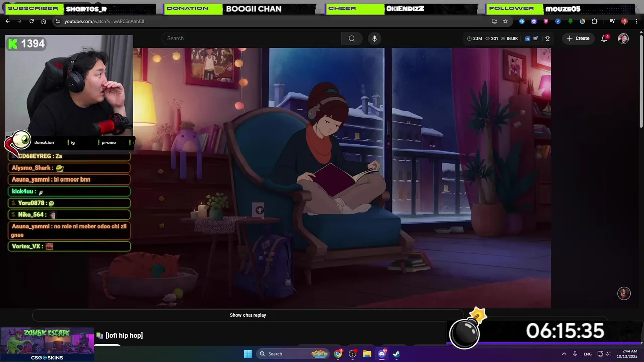Click the list icon beside the trophy
This screenshot has width=644, height=362.
click(x=536, y=38)
